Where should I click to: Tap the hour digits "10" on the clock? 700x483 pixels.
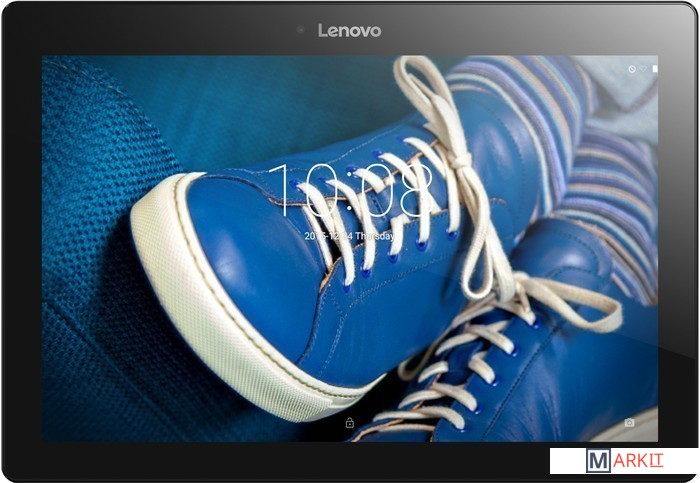click(x=300, y=190)
